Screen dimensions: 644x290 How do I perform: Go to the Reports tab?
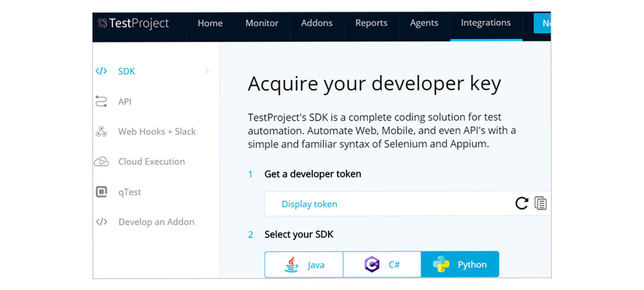371,23
